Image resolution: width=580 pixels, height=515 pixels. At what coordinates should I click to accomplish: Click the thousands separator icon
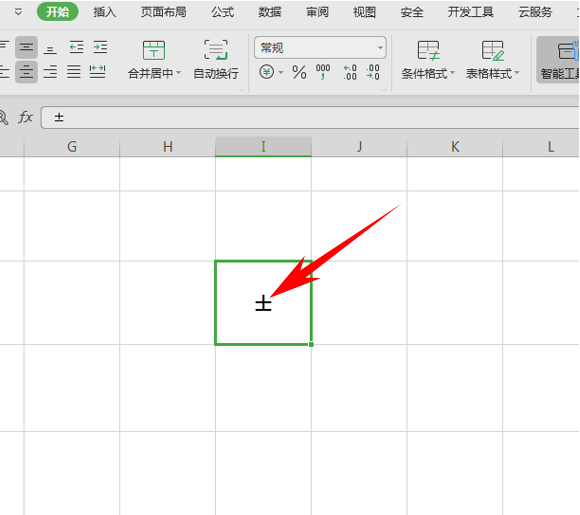coord(323,72)
